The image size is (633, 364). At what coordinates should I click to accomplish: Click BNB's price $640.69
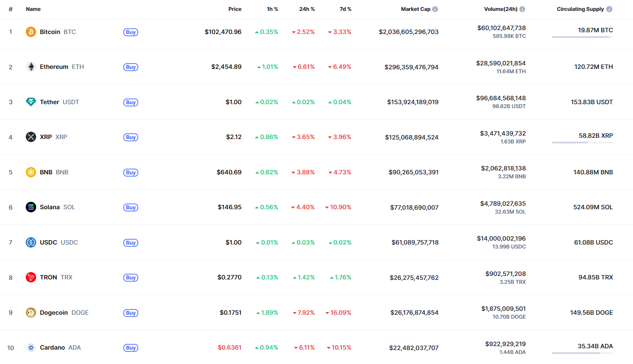coord(229,172)
